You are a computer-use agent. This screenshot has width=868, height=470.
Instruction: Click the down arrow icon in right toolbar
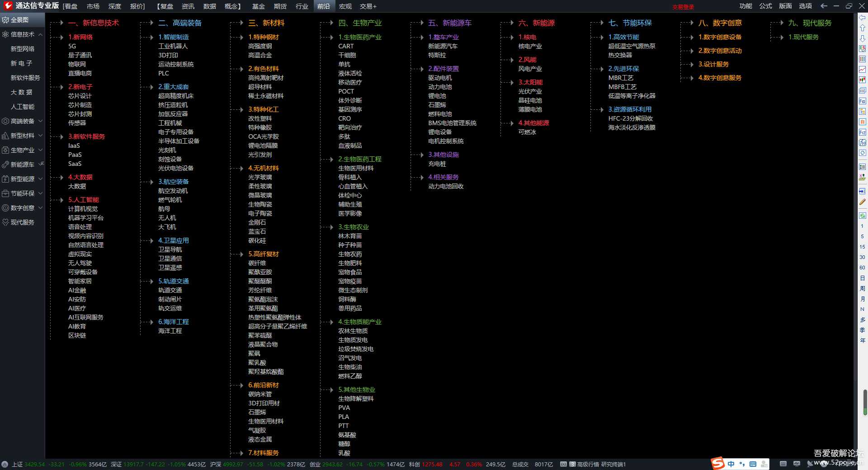pyautogui.click(x=862, y=38)
